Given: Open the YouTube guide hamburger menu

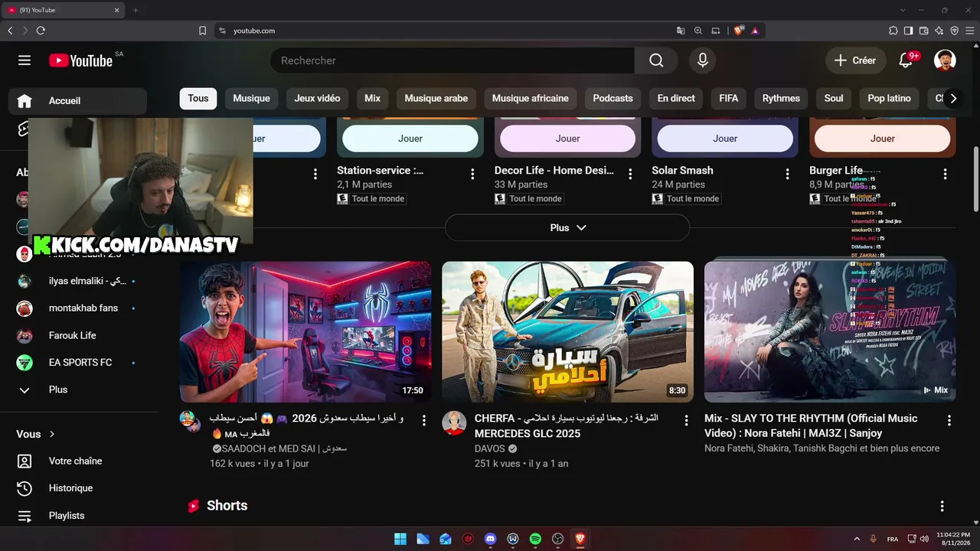Looking at the screenshot, I should coord(24,60).
